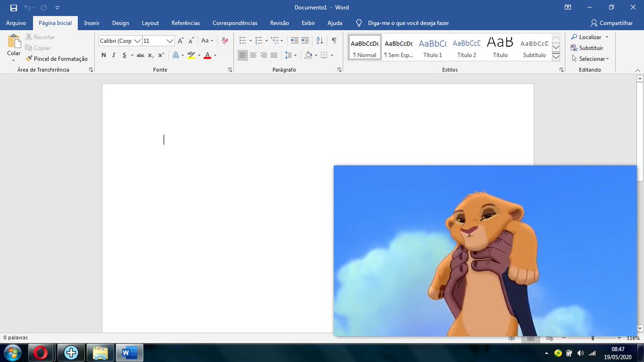Sort text with the A-Z icon
Viewport: 644px width, 362px height.
(x=320, y=41)
